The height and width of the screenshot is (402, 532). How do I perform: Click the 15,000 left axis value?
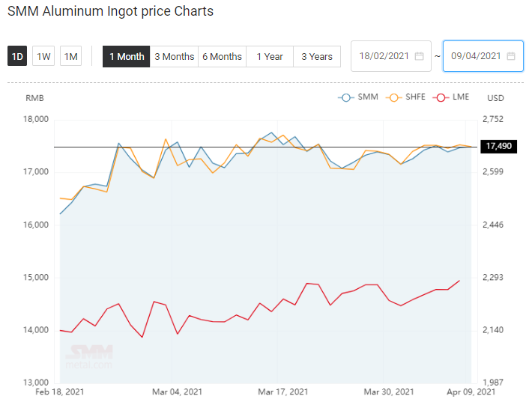(x=36, y=278)
